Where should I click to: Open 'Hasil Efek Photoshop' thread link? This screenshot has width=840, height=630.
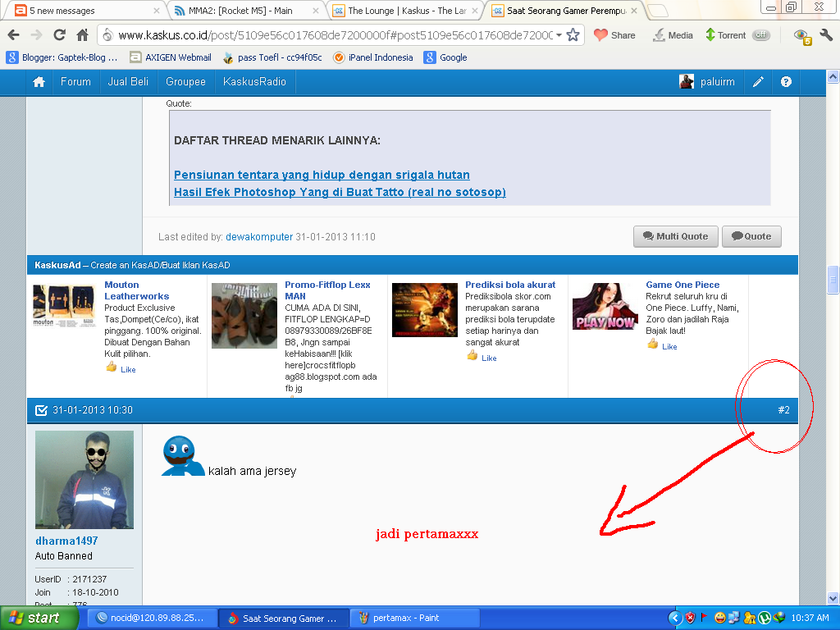click(340, 192)
